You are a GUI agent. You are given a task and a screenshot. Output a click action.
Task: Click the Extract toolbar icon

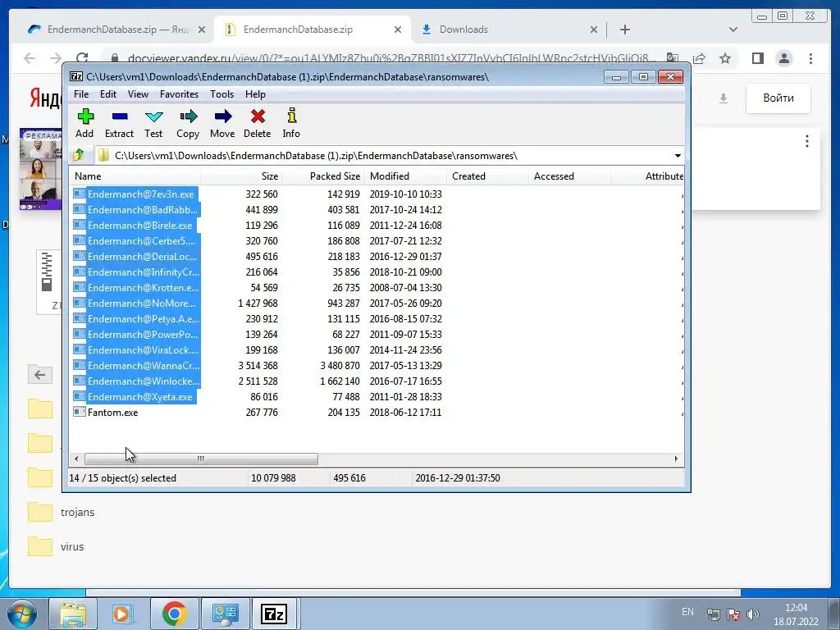click(119, 123)
